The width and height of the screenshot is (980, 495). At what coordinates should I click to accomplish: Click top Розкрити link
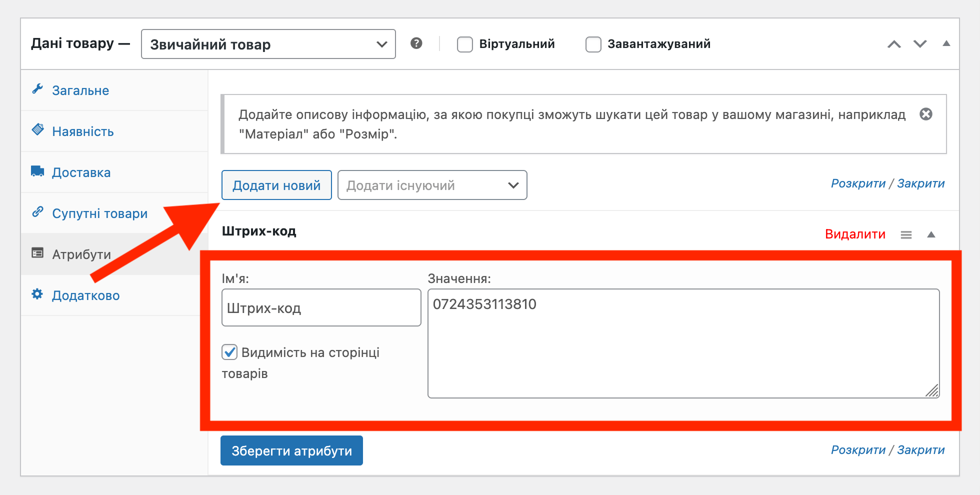[x=858, y=183]
